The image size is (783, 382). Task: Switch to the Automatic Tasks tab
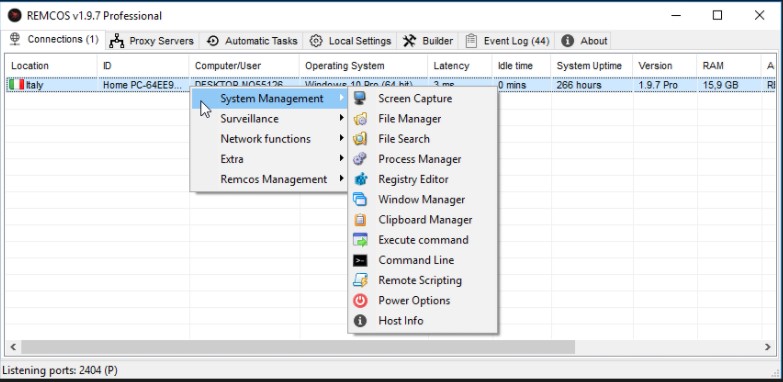coord(252,41)
